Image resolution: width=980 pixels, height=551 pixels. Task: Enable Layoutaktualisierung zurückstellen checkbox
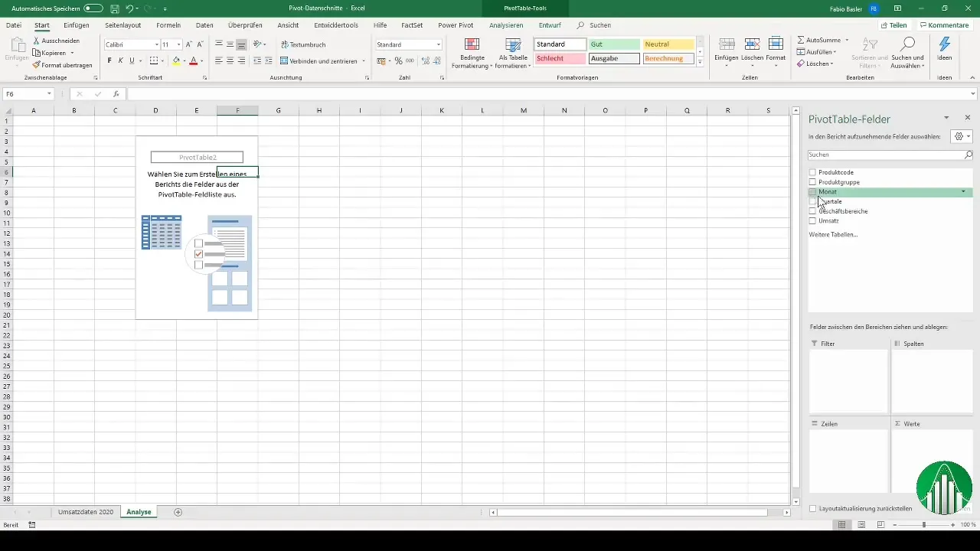(x=813, y=508)
